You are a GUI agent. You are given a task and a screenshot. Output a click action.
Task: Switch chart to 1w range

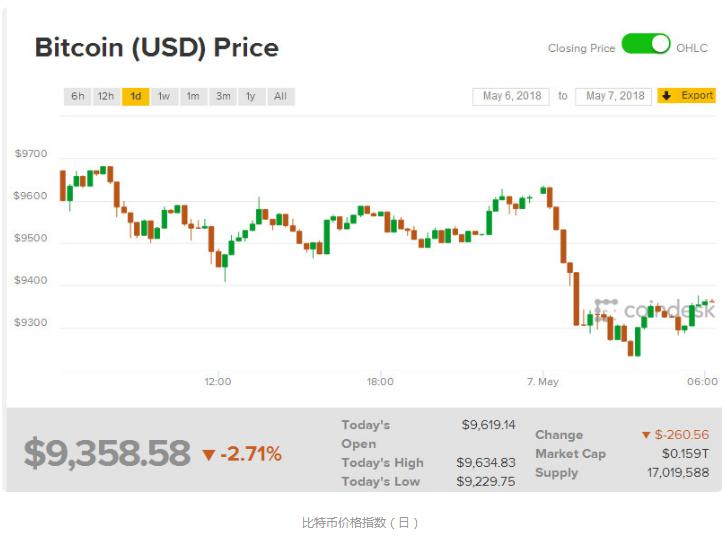coord(163,97)
